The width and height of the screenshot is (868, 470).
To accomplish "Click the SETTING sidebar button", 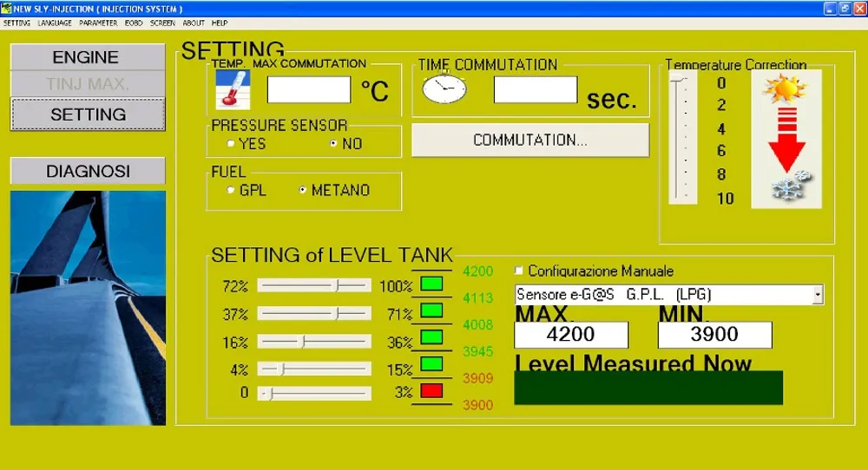I will 88,114.
